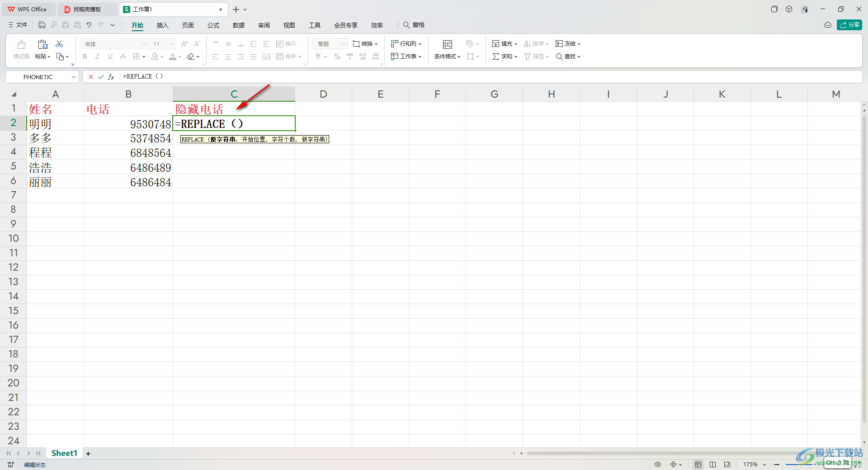Apply thousands separator style
Screen dimensions: 868x470
point(350,56)
